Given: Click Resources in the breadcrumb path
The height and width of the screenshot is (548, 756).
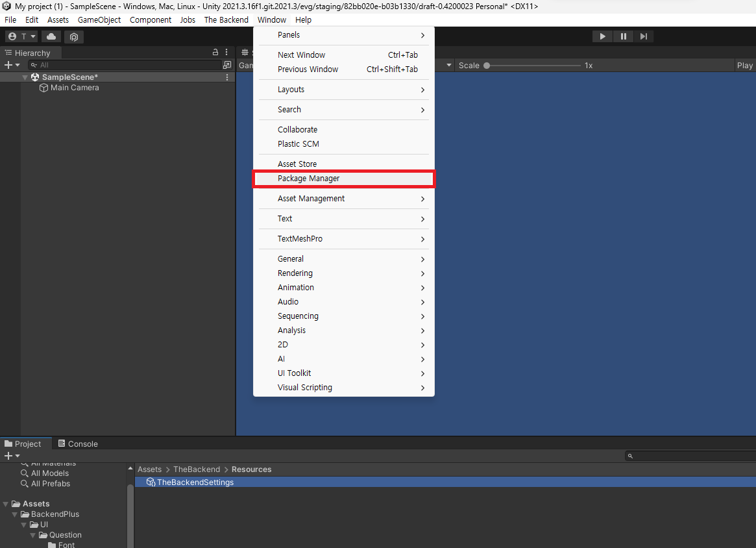Looking at the screenshot, I should click(x=251, y=469).
